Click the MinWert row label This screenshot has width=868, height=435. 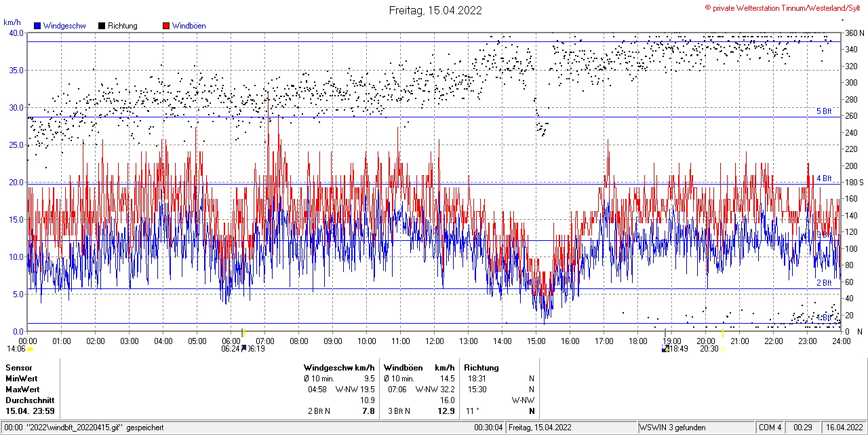22,378
